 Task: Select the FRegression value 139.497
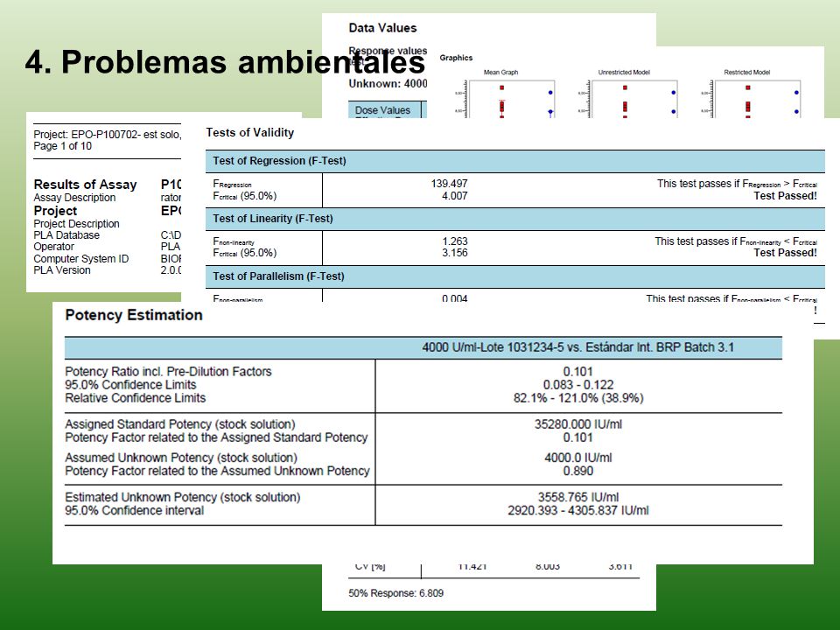pos(449,183)
